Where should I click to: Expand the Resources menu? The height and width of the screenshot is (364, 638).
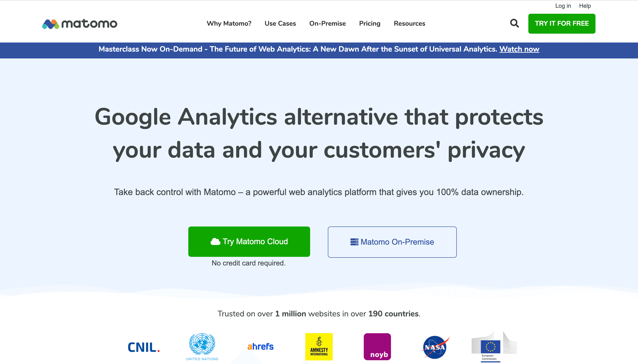tap(409, 23)
